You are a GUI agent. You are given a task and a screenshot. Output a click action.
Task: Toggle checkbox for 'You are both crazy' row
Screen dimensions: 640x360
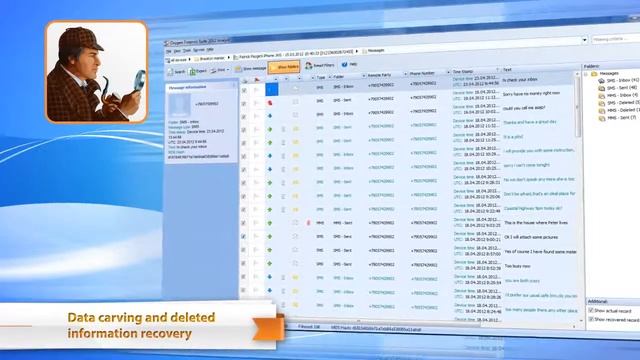[244, 277]
